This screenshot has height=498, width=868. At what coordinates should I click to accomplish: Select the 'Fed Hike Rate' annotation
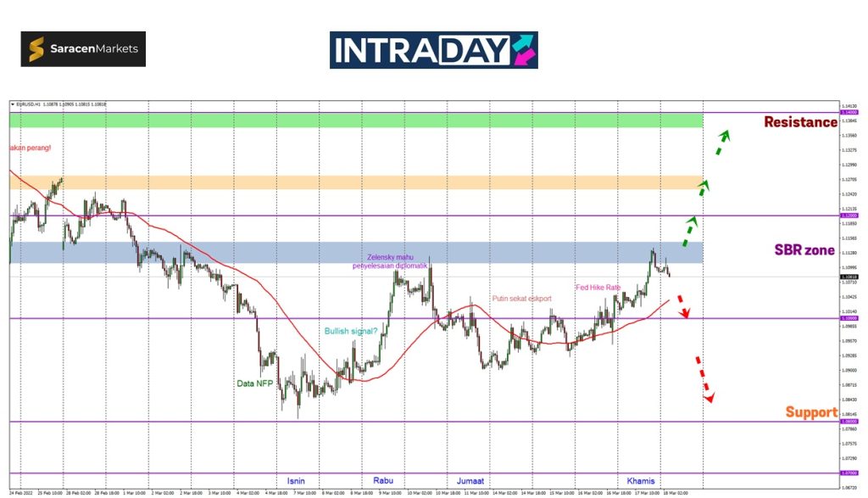click(598, 288)
